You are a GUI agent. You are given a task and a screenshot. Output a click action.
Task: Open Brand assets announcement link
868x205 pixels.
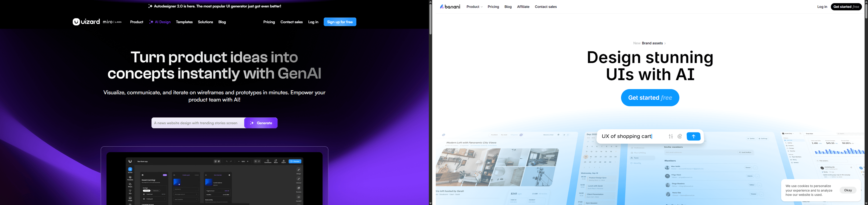649,43
